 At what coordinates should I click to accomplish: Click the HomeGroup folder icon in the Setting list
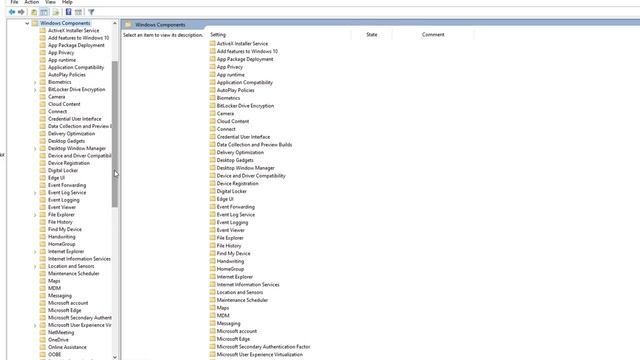tap(212, 269)
